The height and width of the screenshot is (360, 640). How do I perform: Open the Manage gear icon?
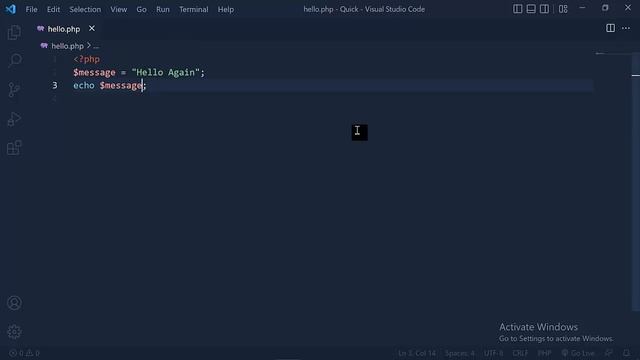point(14,331)
